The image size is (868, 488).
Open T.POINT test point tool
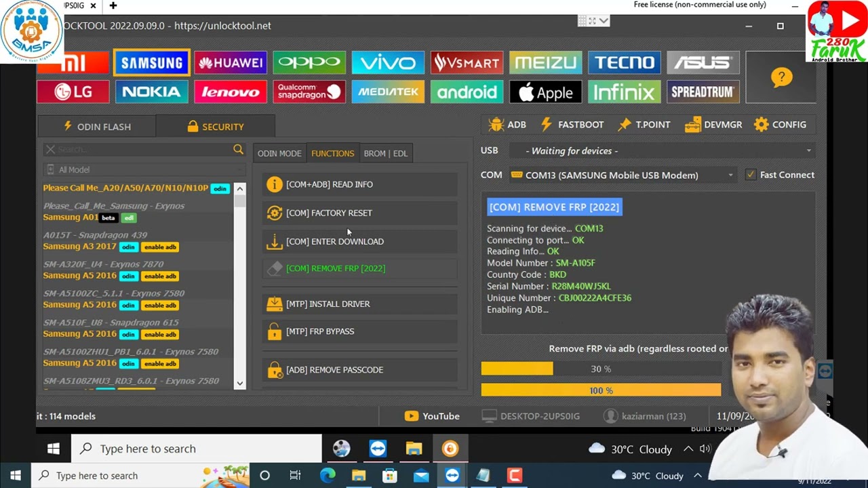[644, 125]
